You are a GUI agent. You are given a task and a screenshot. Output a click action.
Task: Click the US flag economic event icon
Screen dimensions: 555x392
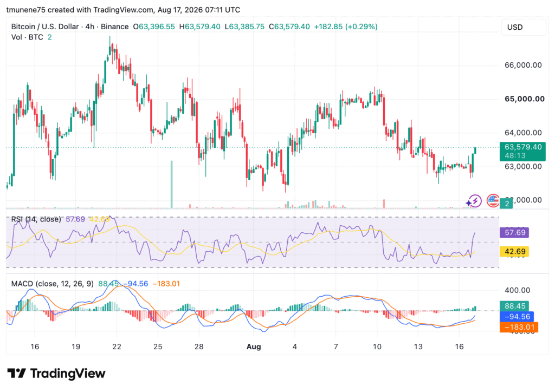click(x=493, y=201)
